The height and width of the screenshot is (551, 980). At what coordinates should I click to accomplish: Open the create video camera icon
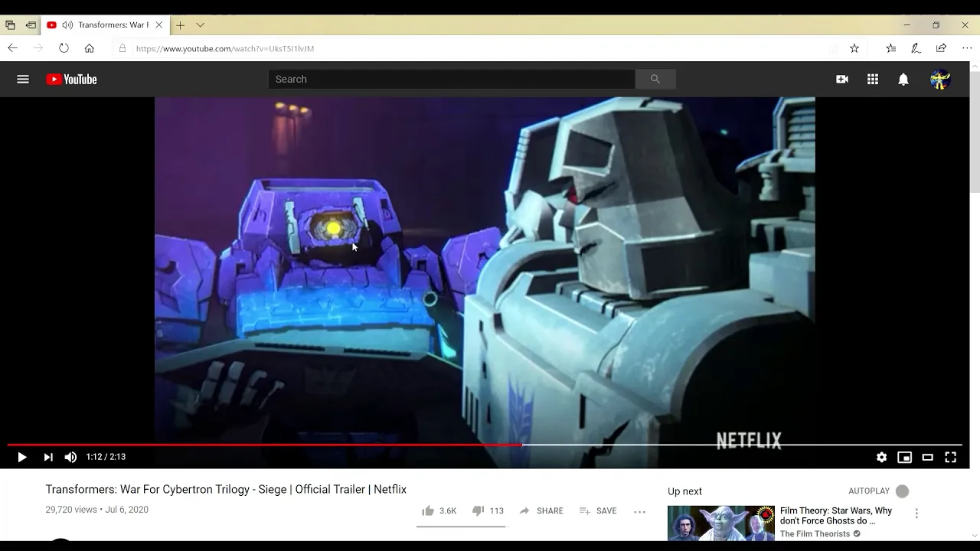[x=842, y=79]
